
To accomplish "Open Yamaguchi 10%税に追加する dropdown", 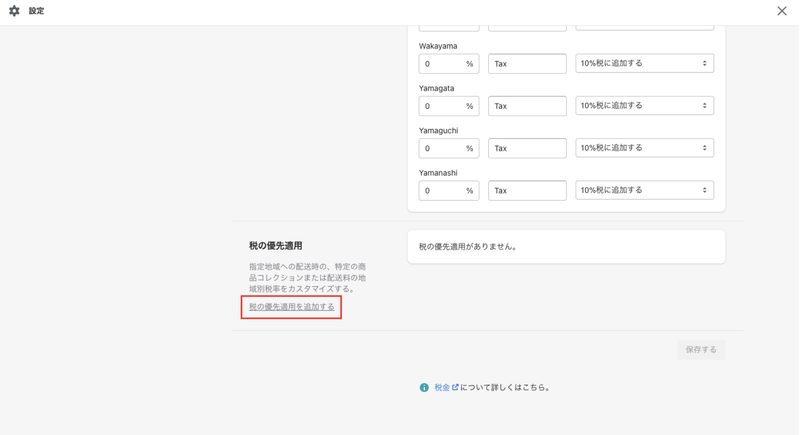I will [644, 148].
